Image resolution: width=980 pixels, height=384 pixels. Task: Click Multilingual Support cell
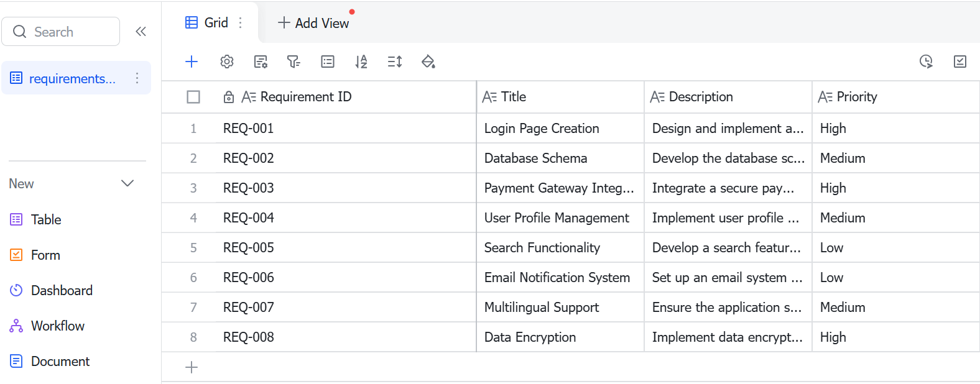pyautogui.click(x=560, y=307)
